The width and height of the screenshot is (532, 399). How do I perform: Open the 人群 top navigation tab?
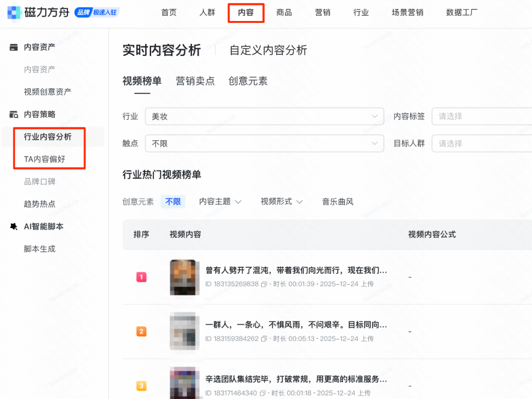[x=207, y=13]
